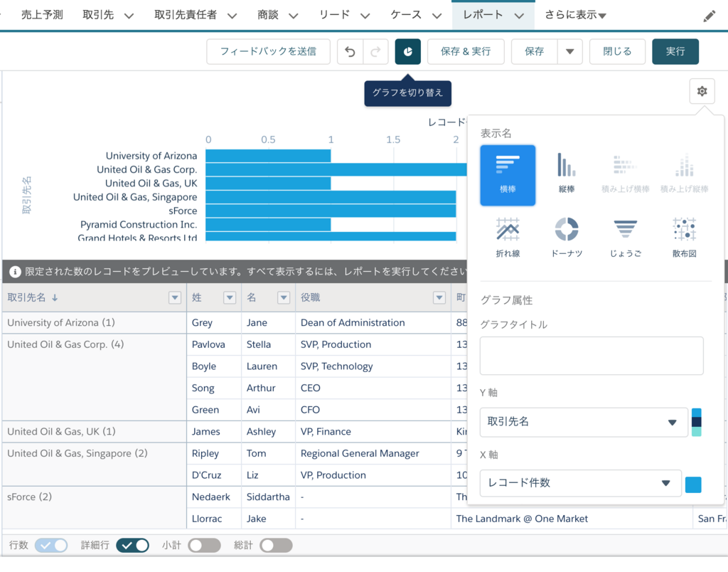Expand the レポート tab chevron

(520, 16)
